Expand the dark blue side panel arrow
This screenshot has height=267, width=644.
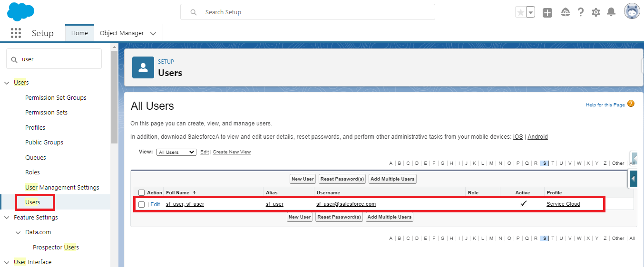click(x=633, y=179)
